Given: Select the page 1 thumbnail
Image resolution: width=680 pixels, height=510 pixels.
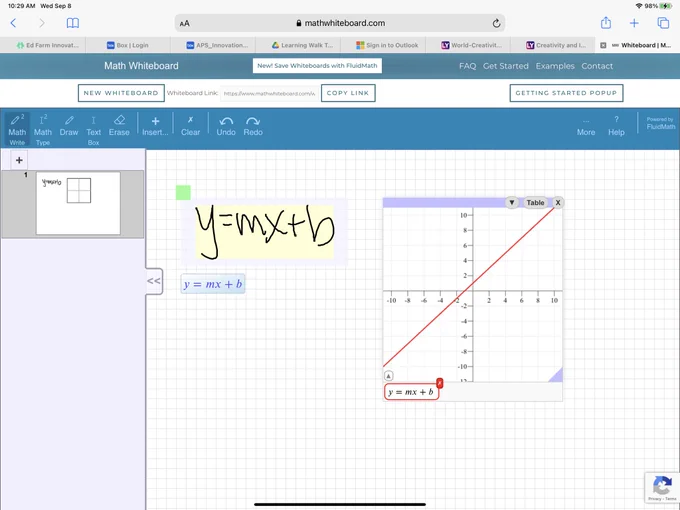Looking at the screenshot, I should 78,203.
